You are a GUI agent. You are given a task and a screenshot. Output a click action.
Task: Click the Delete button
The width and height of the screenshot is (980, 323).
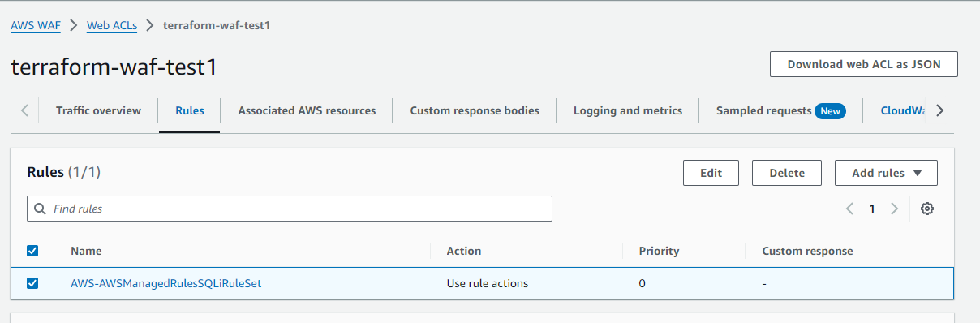pos(787,173)
